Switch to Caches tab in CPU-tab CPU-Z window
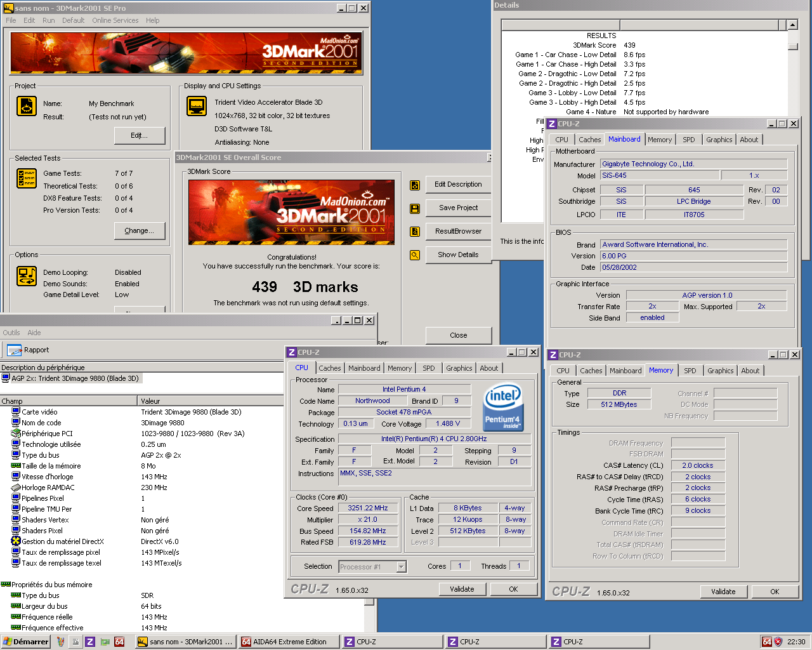Image resolution: width=812 pixels, height=650 pixels. 330,368
